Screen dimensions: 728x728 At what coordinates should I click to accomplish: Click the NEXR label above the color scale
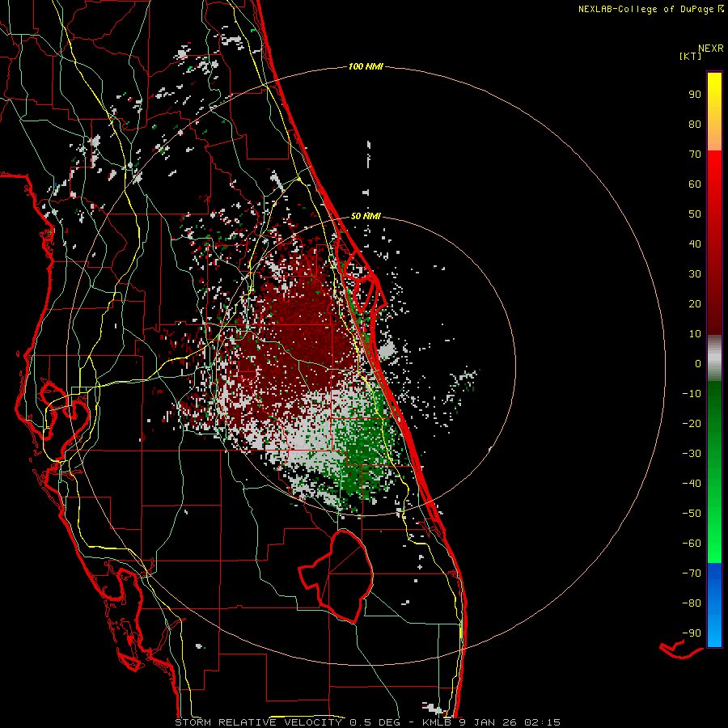click(710, 49)
